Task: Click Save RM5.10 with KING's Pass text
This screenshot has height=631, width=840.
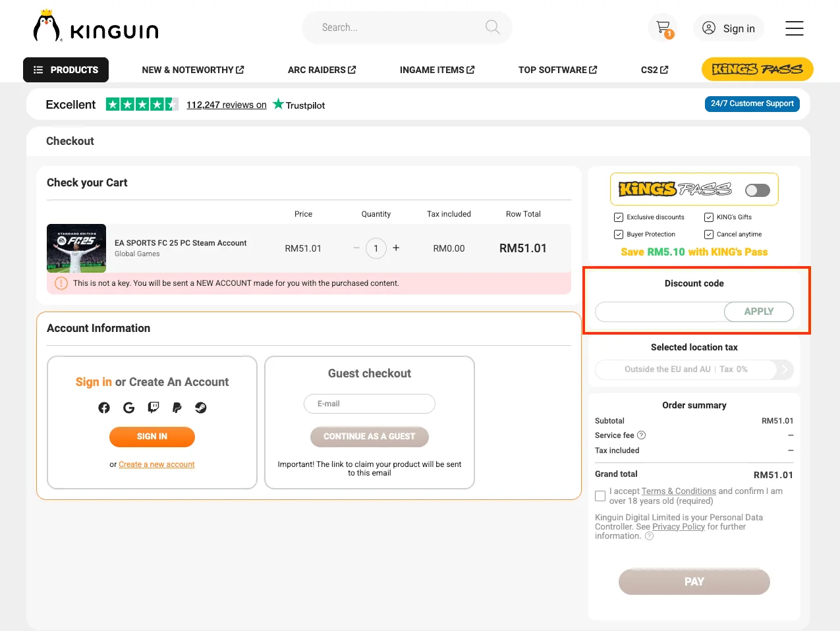Action: click(694, 252)
